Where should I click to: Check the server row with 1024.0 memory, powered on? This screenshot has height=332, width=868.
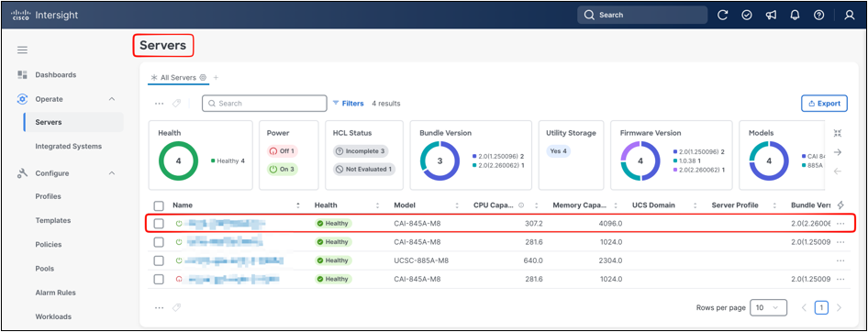(x=159, y=242)
